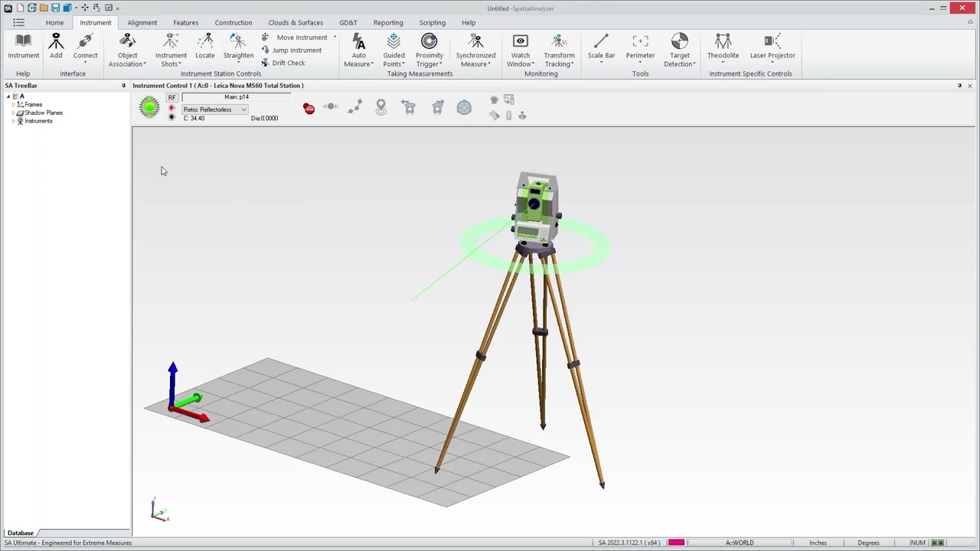The height and width of the screenshot is (551, 980).
Task: Open the Guided Points menu
Action: [394, 51]
